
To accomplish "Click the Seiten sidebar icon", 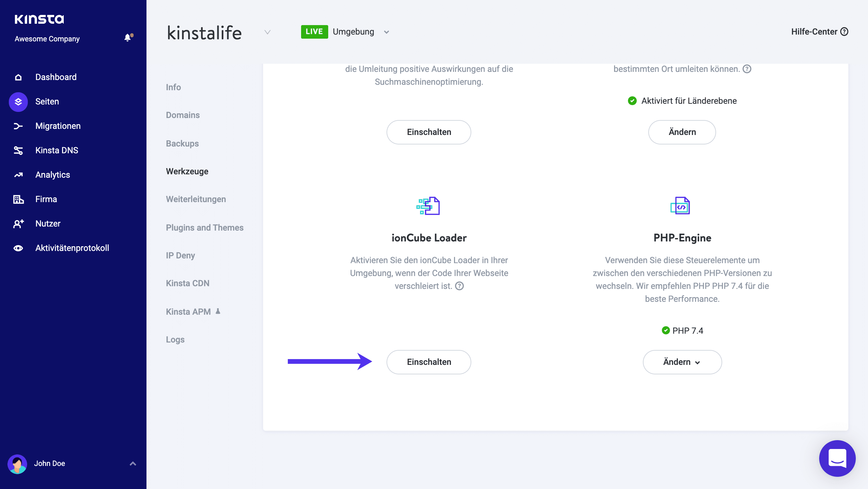I will click(x=19, y=101).
